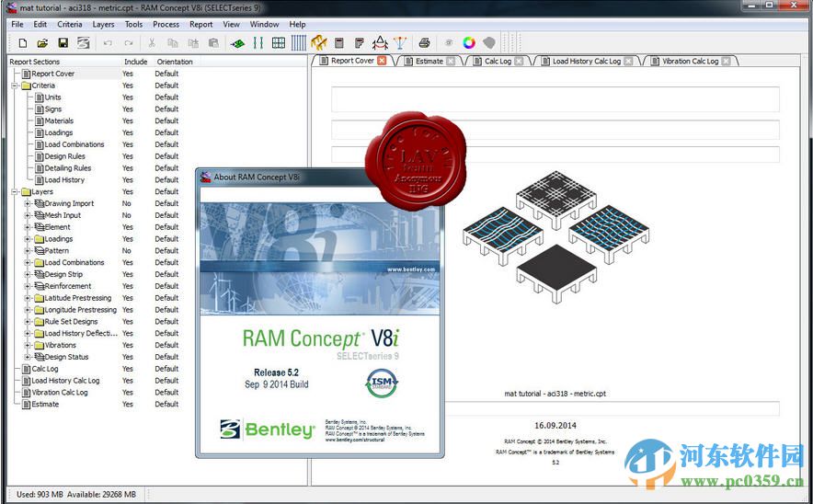Select Design Rules in the tree
Image resolution: width=813 pixels, height=504 pixels.
pyautogui.click(x=64, y=156)
